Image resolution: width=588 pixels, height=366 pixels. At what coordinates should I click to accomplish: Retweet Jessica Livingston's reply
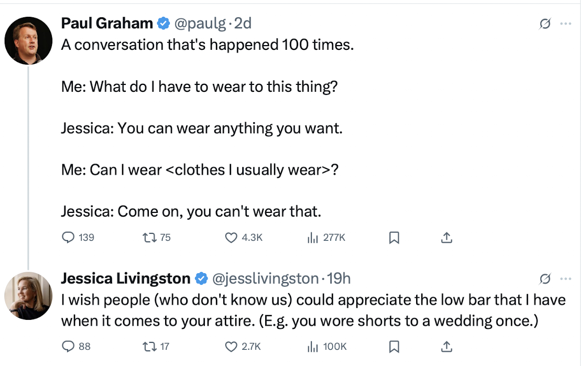149,346
